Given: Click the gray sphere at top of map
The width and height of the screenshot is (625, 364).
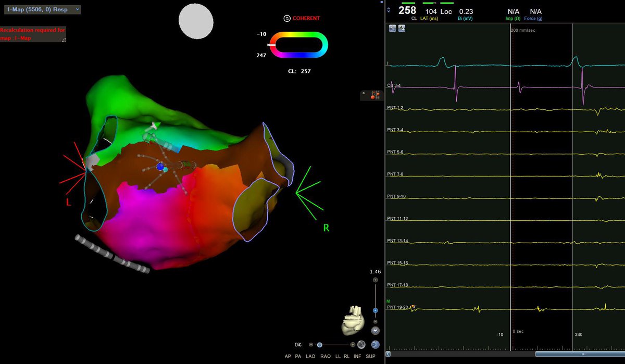Looking at the screenshot, I should 196,21.
